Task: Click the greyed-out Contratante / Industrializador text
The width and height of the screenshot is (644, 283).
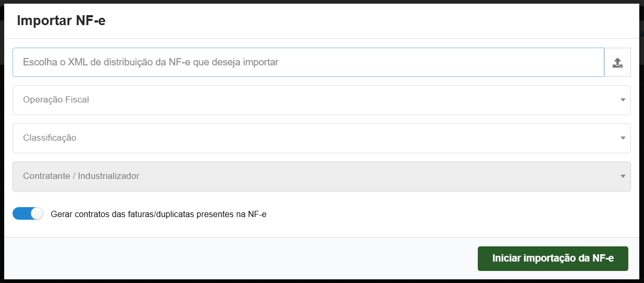Action: click(81, 176)
